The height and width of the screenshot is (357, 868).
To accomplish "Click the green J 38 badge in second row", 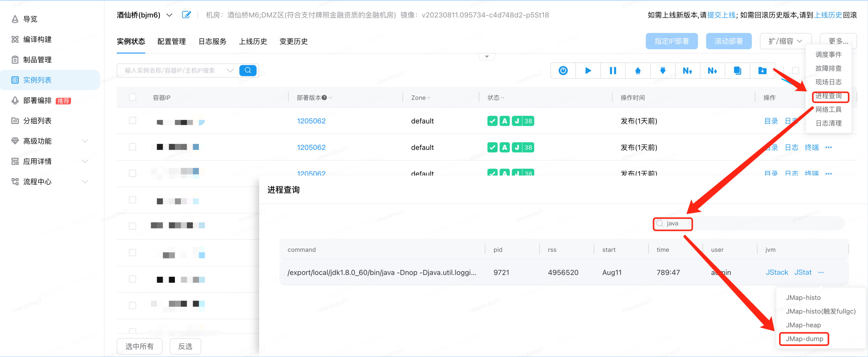I will 523,147.
